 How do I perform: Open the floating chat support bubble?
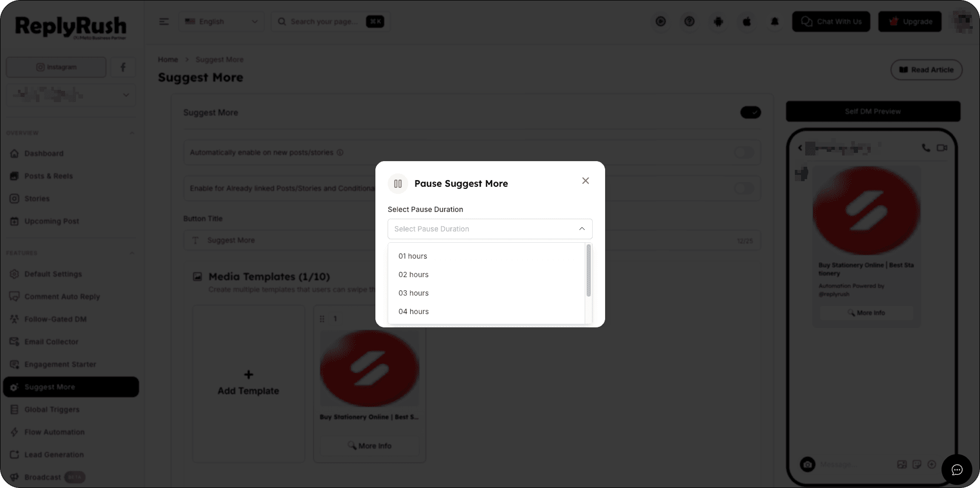click(957, 470)
